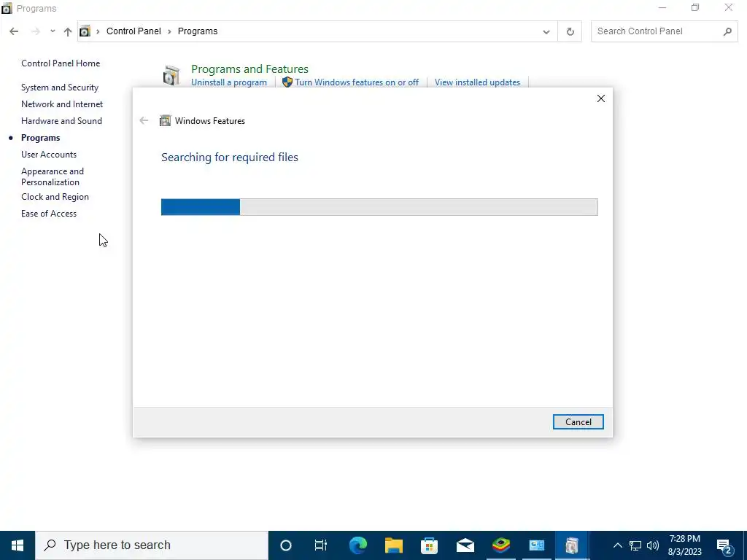Click Control Panel breadcrumb in address bar
Viewport: 747px width, 560px height.
pos(133,31)
